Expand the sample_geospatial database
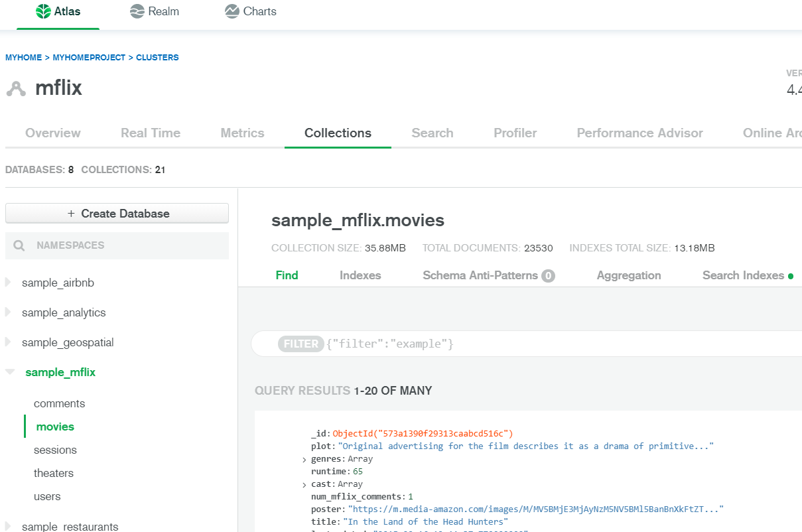 coord(9,342)
